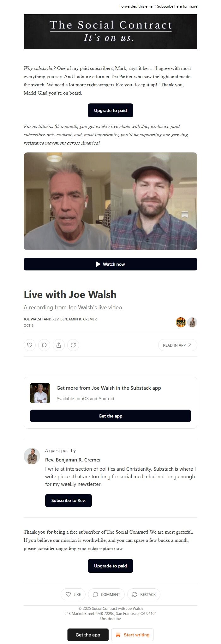The width and height of the screenshot is (221, 644).
Task: Click the Subscribe to Rev. button
Action: coord(69,501)
